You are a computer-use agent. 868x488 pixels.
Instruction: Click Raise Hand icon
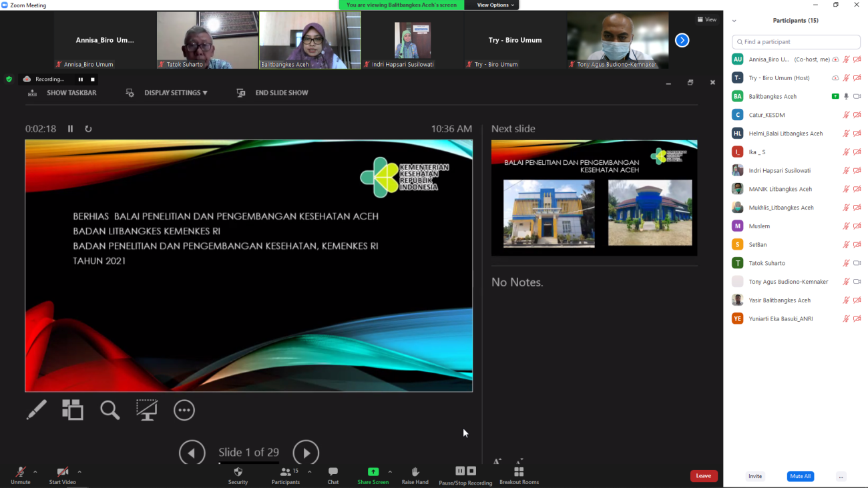[x=415, y=475]
